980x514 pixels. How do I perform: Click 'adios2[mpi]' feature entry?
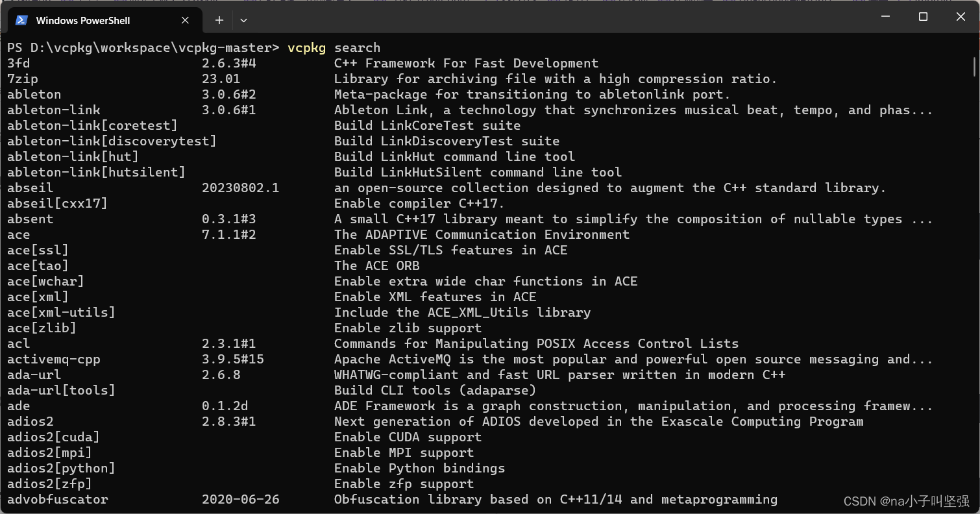tap(49, 452)
